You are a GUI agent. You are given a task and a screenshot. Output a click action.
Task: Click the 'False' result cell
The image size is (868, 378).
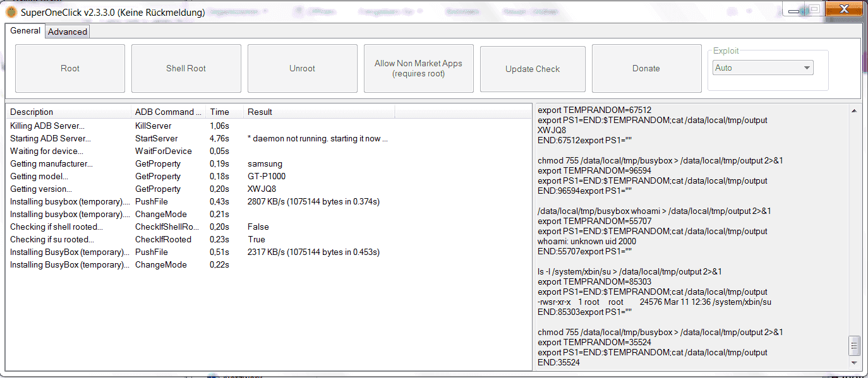click(x=258, y=227)
